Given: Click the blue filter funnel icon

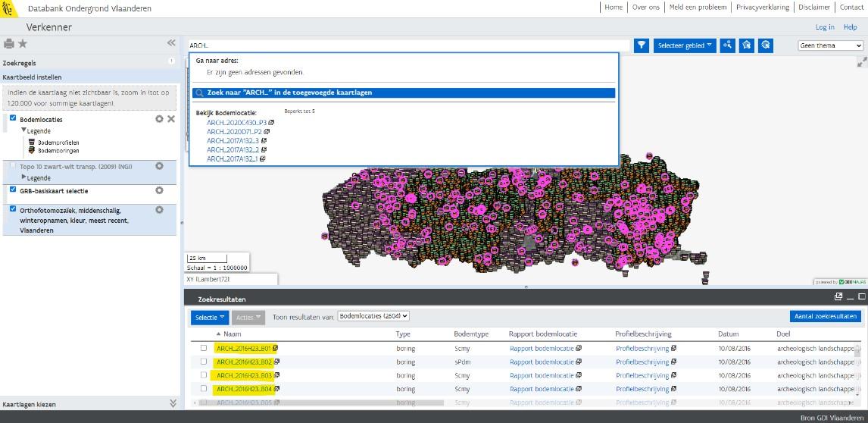Looking at the screenshot, I should pyautogui.click(x=642, y=45).
